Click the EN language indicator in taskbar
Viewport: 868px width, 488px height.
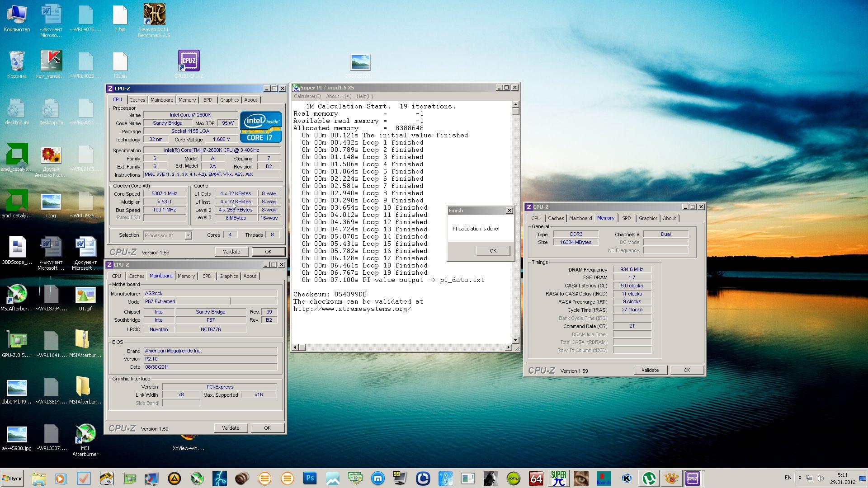coord(788,478)
